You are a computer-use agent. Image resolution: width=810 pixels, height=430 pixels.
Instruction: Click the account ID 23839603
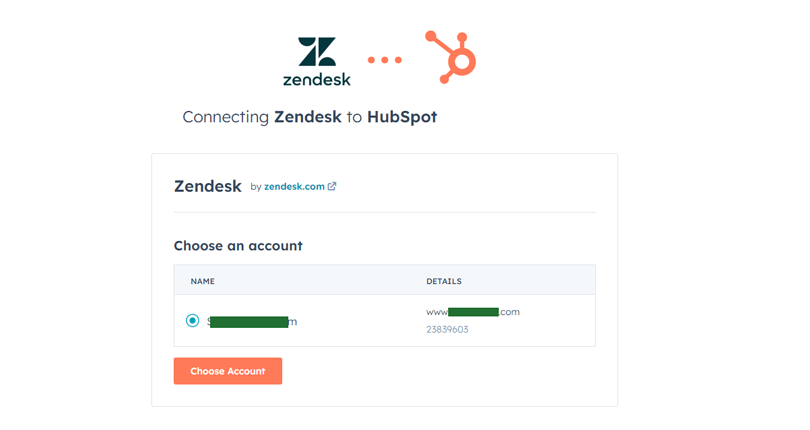pyautogui.click(x=447, y=329)
